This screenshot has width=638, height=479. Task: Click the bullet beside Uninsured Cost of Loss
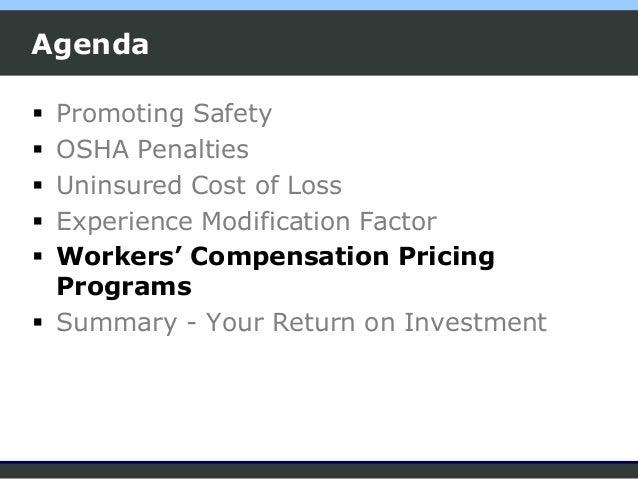point(38,186)
